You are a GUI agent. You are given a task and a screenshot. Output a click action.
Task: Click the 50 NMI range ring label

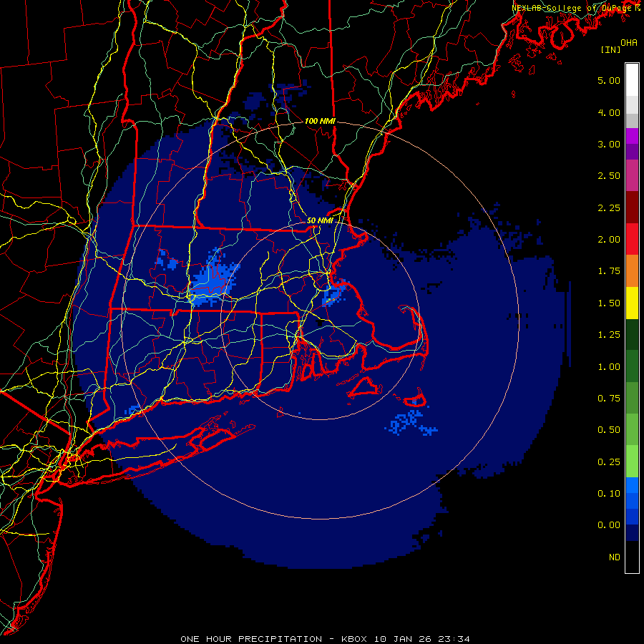coord(320,220)
